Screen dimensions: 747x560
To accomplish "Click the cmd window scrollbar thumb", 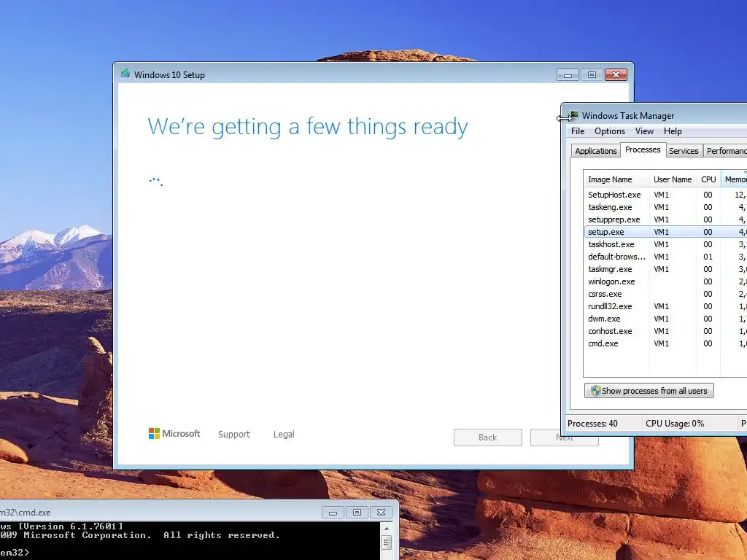I will click(x=387, y=542).
